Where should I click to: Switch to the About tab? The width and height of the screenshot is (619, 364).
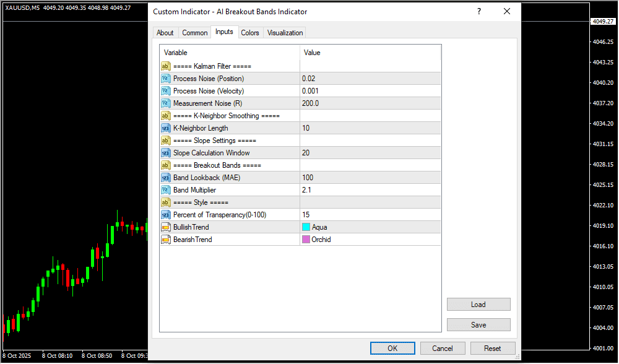coord(165,33)
